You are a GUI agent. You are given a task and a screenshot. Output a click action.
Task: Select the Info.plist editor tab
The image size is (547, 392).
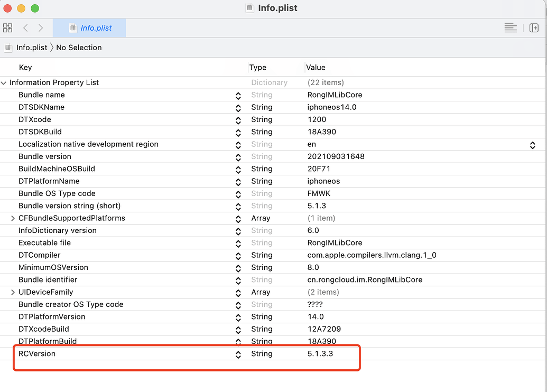click(89, 28)
